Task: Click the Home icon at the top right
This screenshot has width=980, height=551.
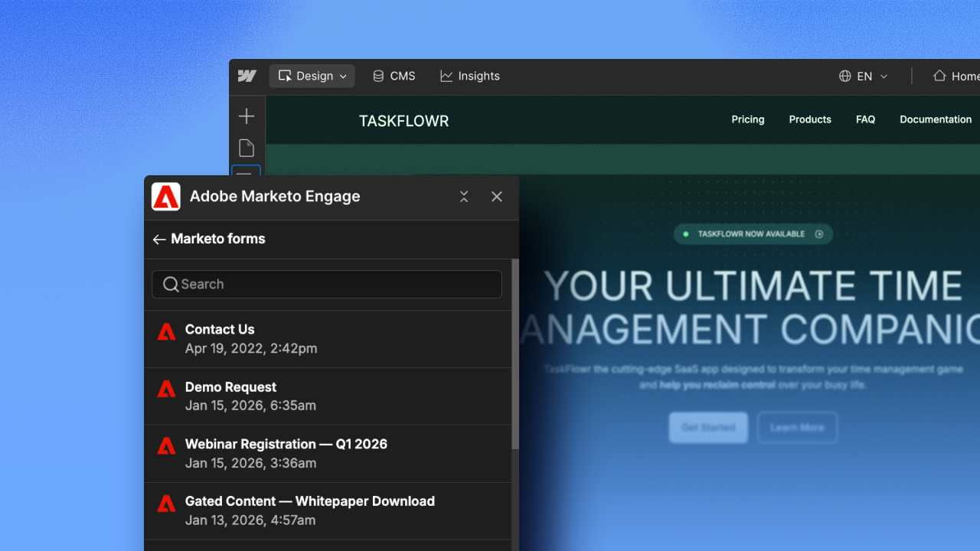Action: [938, 76]
